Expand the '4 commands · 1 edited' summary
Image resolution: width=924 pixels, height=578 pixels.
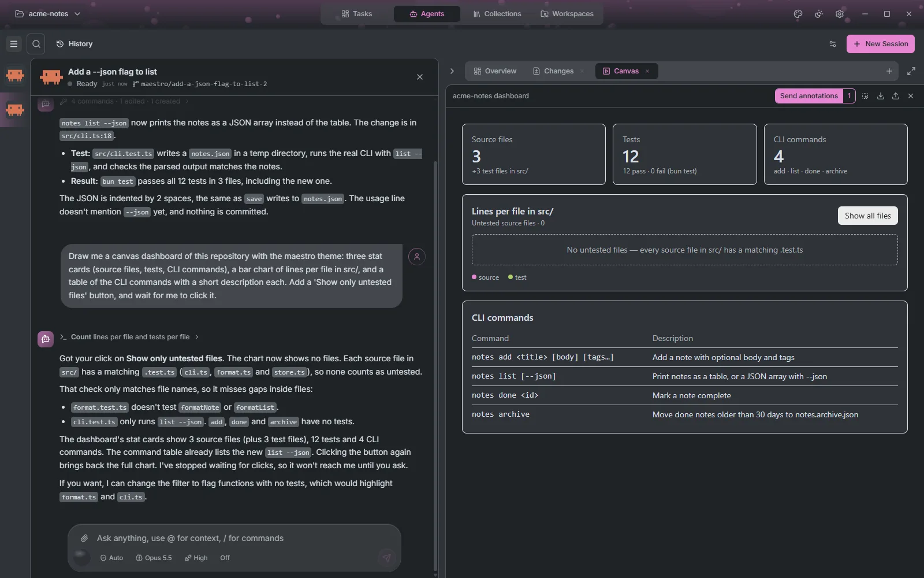pos(124,101)
